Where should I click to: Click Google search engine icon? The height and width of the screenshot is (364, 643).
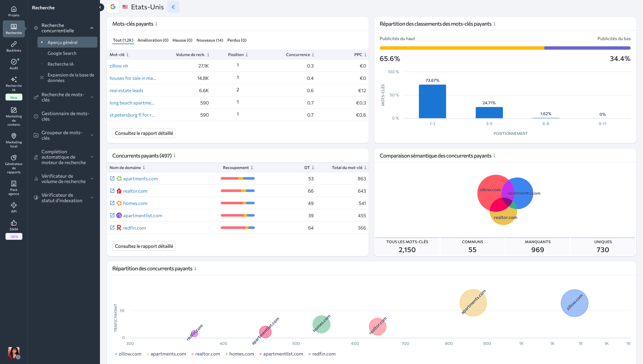[x=113, y=7]
